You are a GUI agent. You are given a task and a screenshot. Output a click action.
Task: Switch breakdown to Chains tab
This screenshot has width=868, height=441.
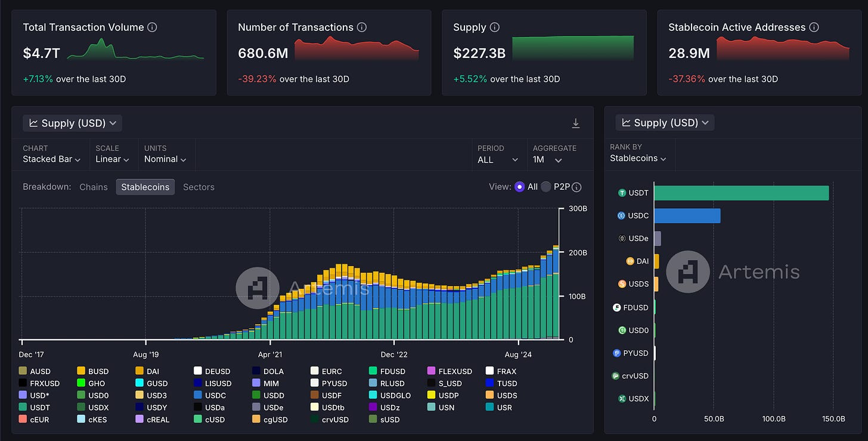pos(94,187)
